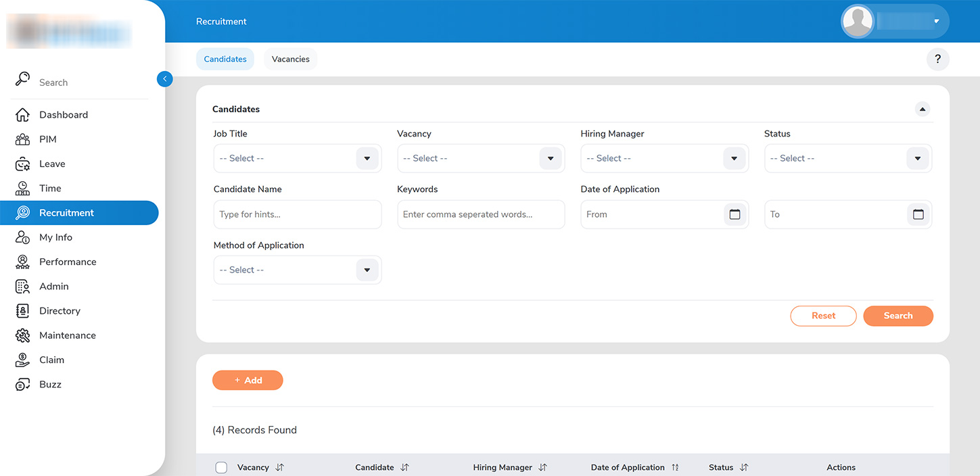Collapse the sidebar with the arrow toggle
Screen dimensions: 980x476
[164, 79]
